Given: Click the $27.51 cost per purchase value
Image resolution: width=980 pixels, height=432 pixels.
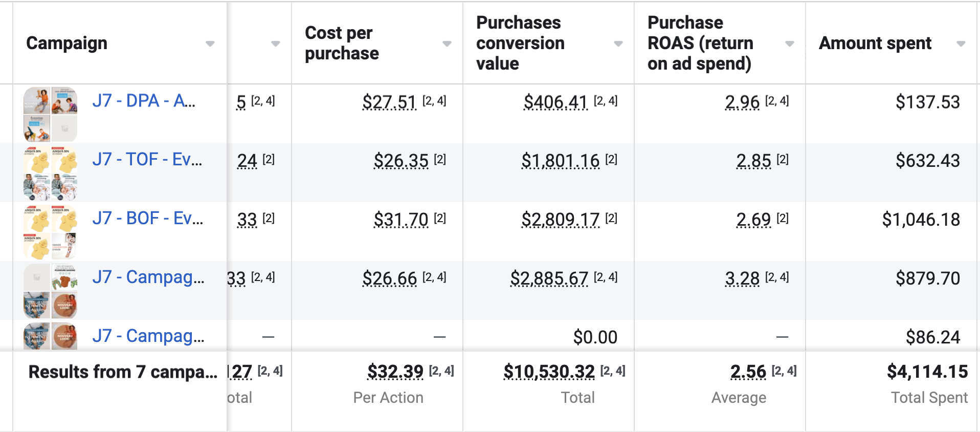Looking at the screenshot, I should click(389, 102).
